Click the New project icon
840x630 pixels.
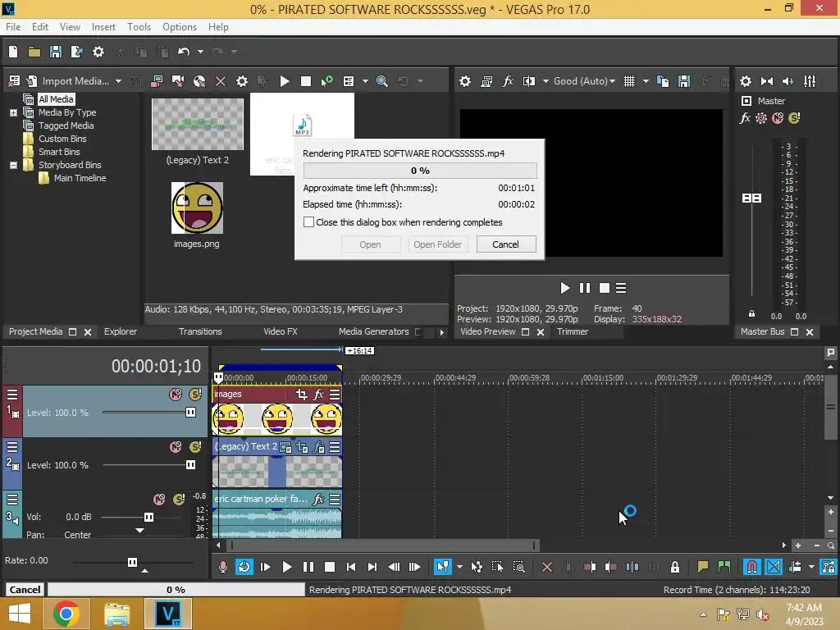[13, 52]
